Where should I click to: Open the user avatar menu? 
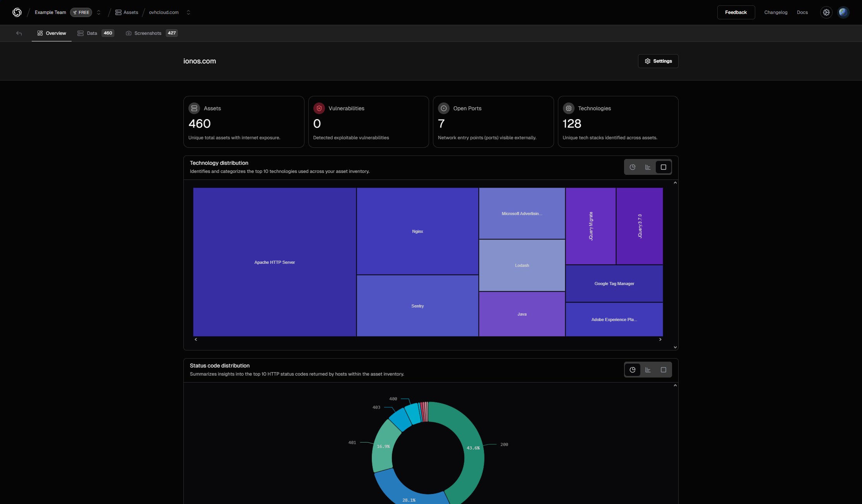(843, 12)
